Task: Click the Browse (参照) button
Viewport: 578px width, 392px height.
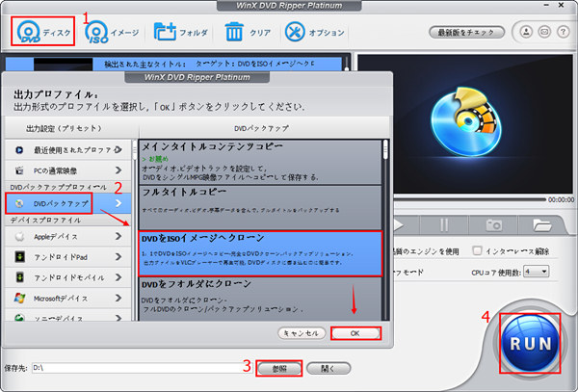Action: click(x=279, y=369)
